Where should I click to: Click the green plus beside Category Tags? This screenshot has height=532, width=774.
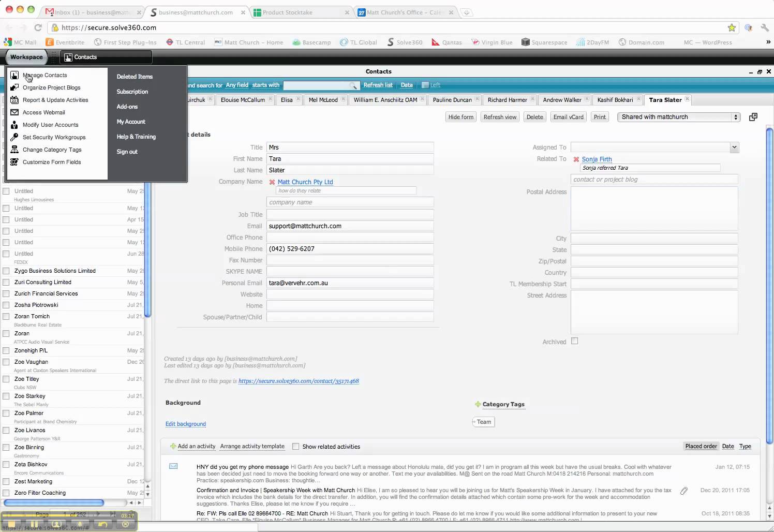(478, 404)
